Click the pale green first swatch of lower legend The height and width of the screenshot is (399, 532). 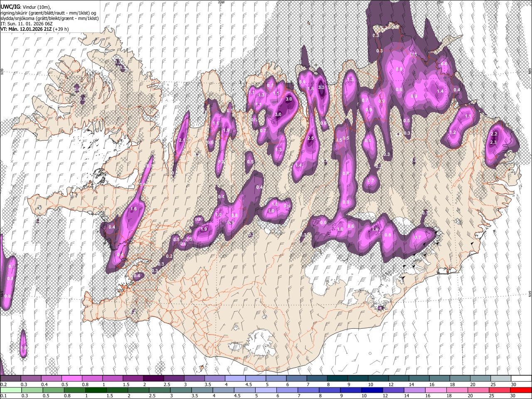10,390
